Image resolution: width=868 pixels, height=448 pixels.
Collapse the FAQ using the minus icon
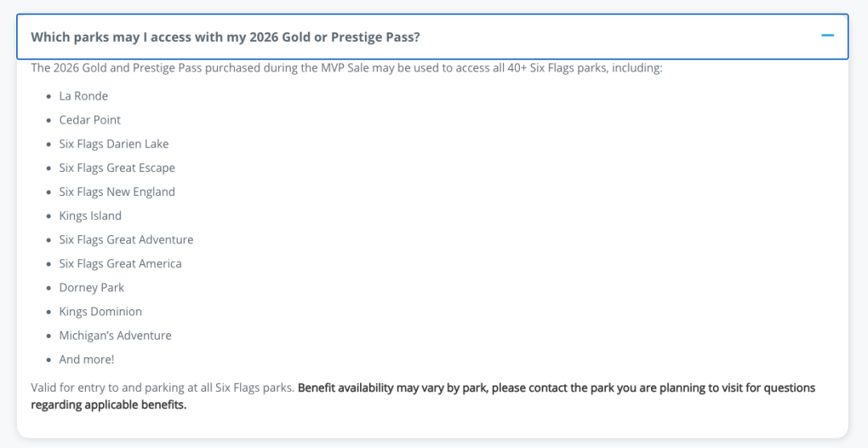click(828, 36)
